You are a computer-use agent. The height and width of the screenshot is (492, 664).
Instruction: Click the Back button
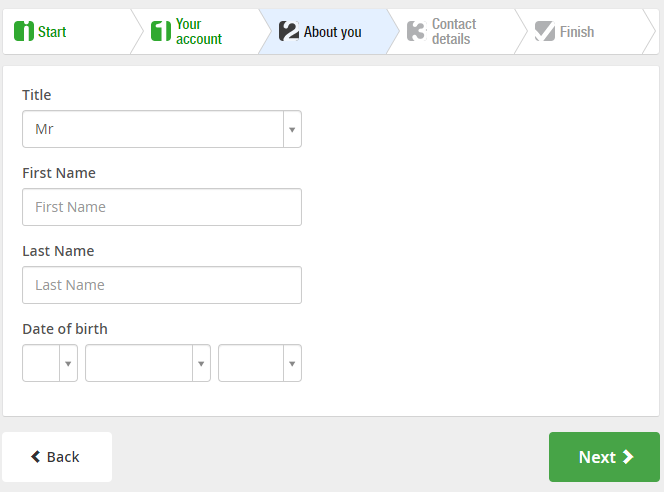[x=57, y=457]
